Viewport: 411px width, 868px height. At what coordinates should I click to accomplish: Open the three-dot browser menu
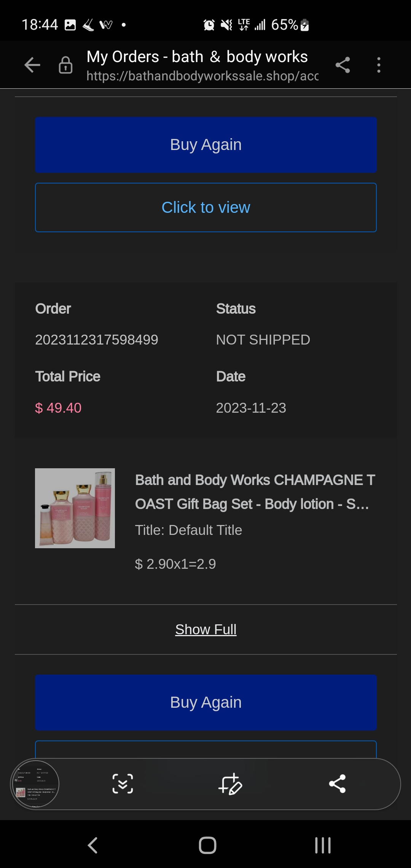[x=378, y=65]
